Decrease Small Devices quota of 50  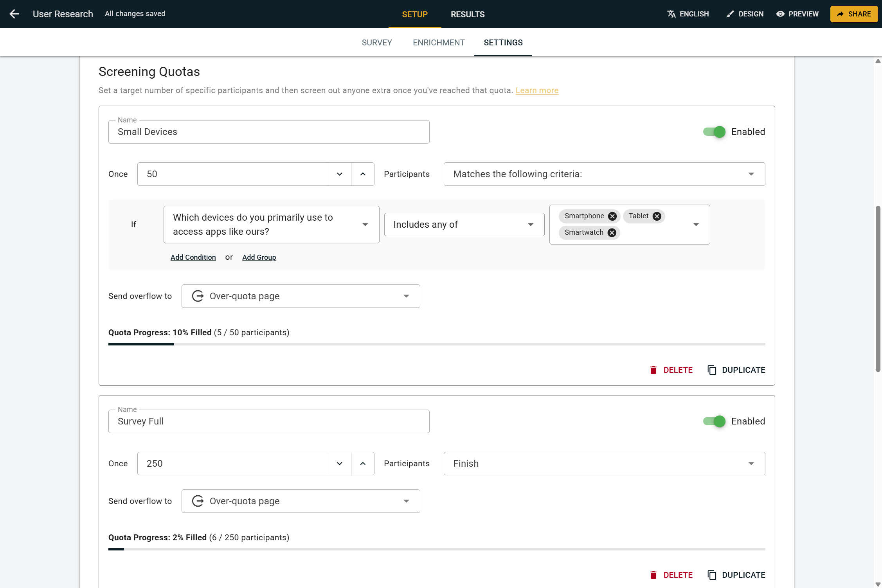pyautogui.click(x=340, y=174)
